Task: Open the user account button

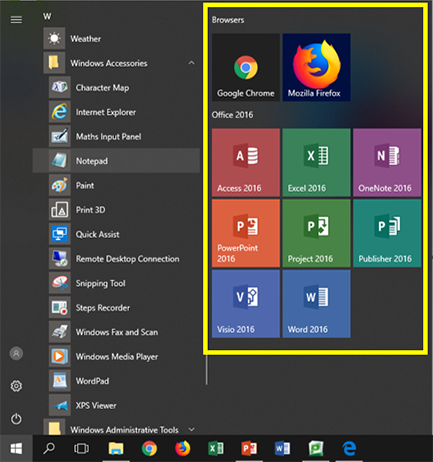Action: point(16,353)
